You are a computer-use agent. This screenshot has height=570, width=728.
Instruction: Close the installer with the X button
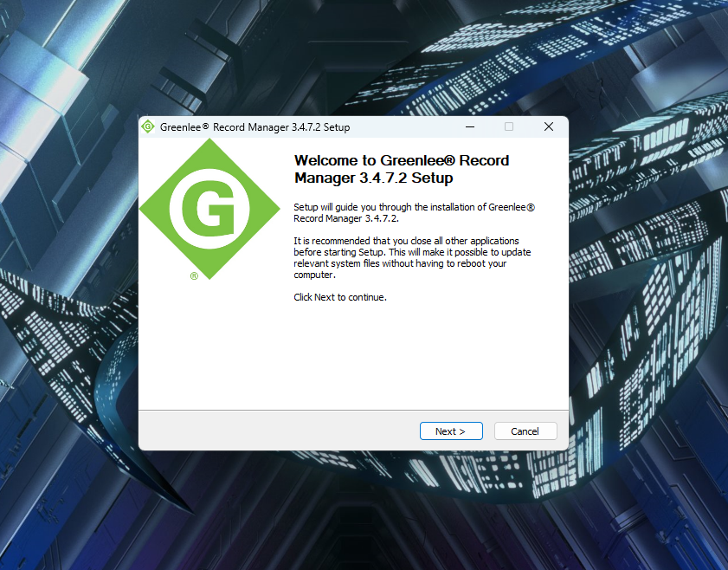pos(549,126)
